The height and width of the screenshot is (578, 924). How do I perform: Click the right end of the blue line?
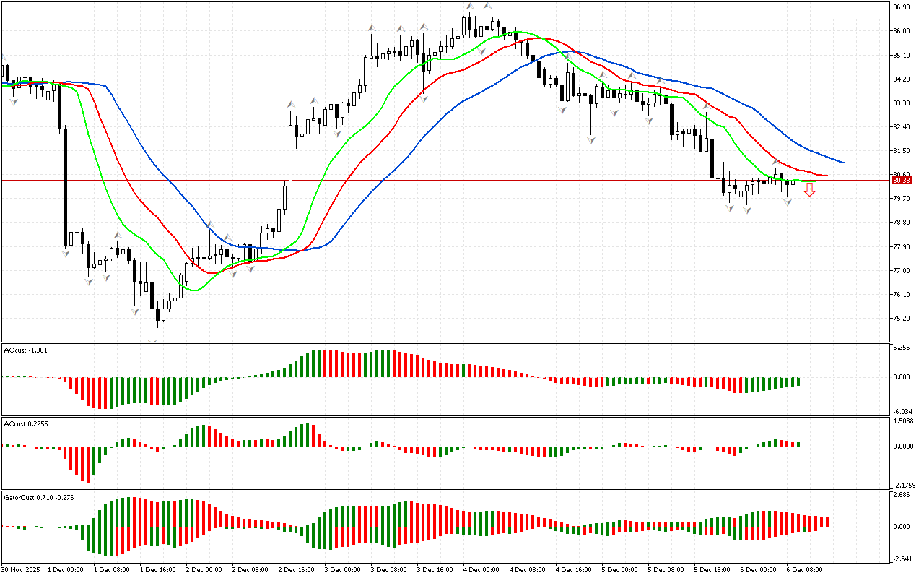point(843,162)
